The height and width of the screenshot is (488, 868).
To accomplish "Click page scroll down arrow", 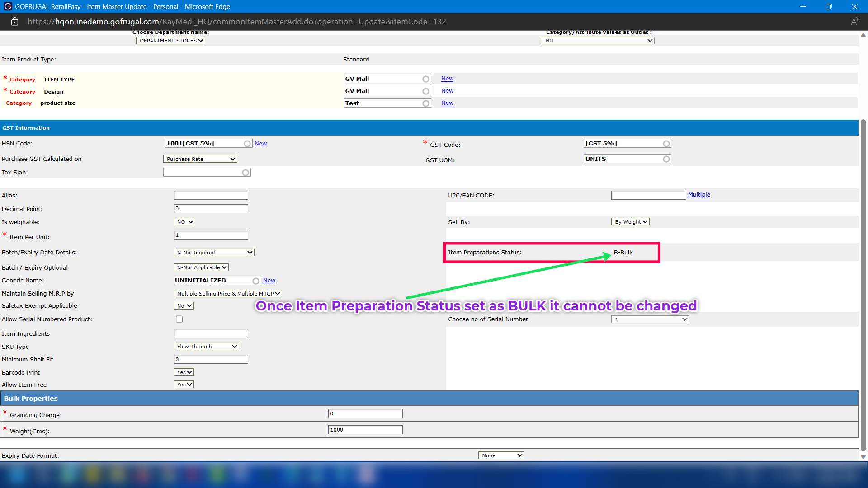I will tap(863, 457).
